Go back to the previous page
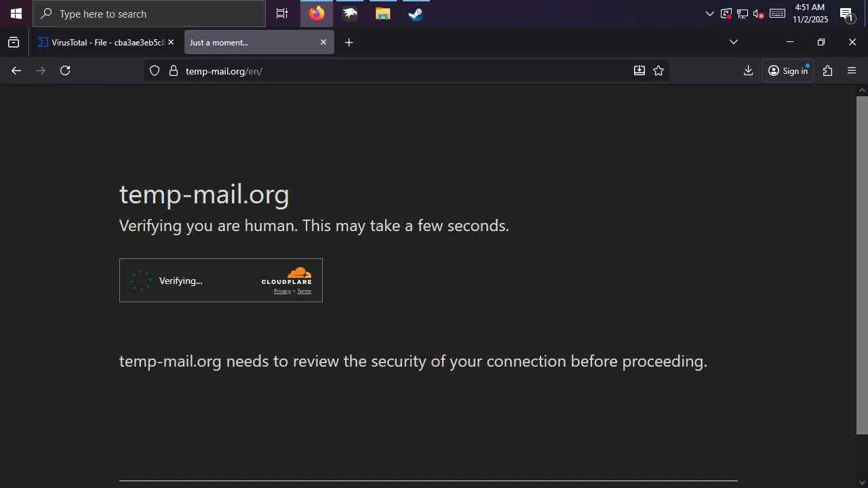Viewport: 868px width, 488px height. coord(16,70)
